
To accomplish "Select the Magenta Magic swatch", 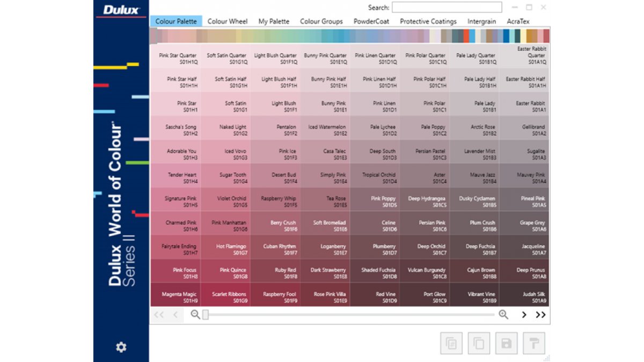I will (175, 294).
